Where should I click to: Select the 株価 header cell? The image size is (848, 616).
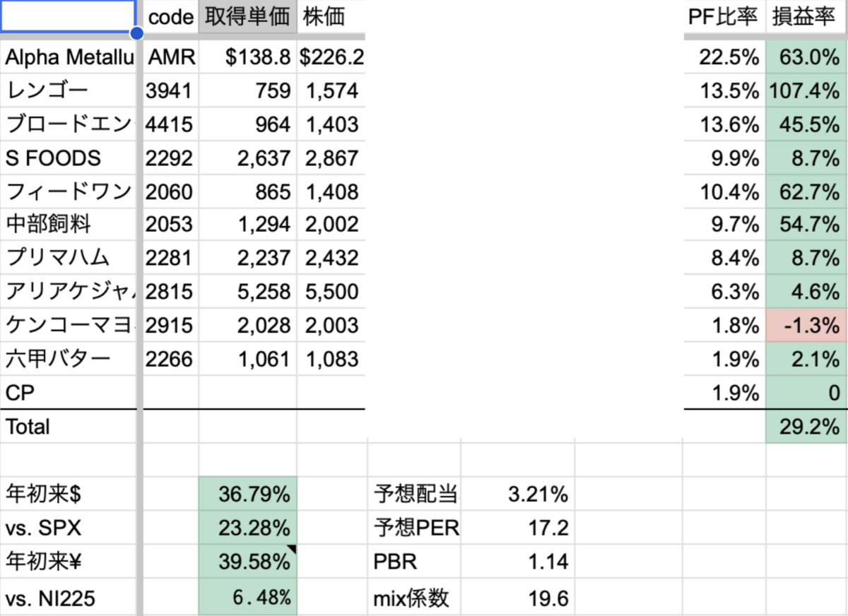331,17
